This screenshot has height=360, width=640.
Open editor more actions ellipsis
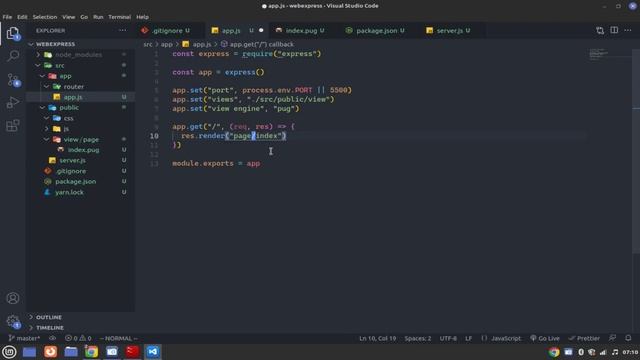click(628, 31)
